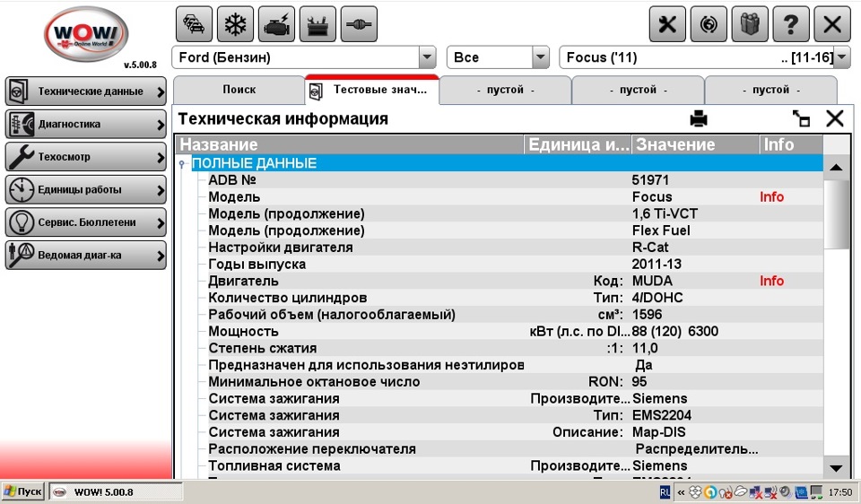Open the Единицы работы menu

pos(86,190)
